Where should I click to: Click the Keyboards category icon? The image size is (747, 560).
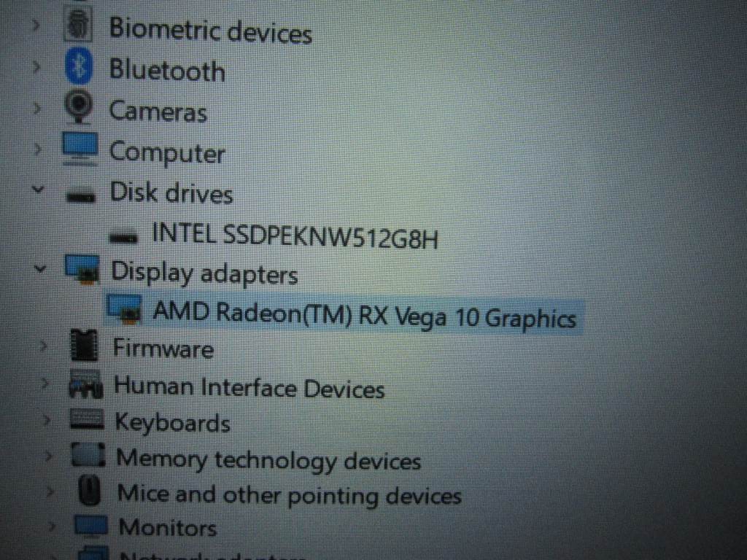click(x=88, y=419)
